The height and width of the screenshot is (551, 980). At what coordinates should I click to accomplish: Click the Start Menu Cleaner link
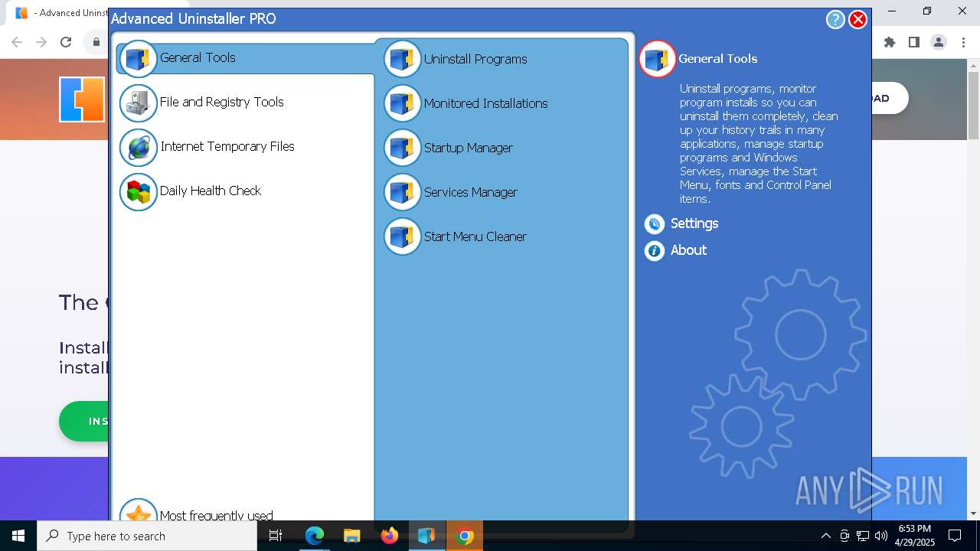[x=475, y=236]
